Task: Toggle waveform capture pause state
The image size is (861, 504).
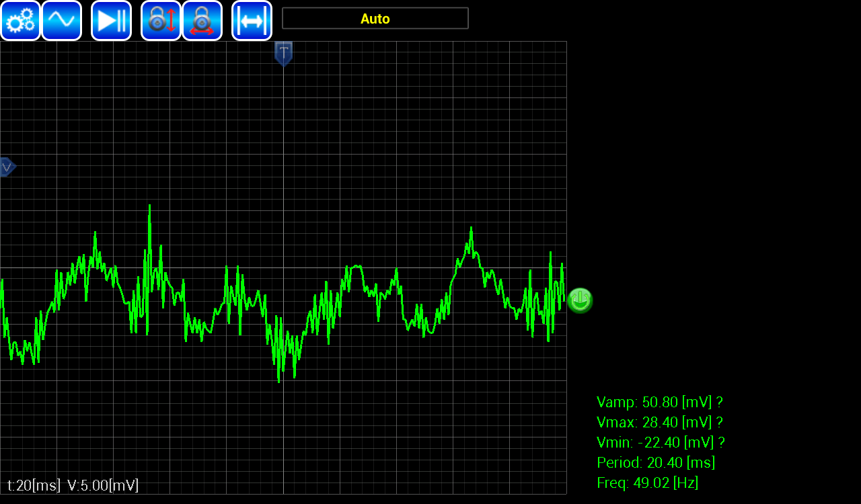Action: point(111,20)
